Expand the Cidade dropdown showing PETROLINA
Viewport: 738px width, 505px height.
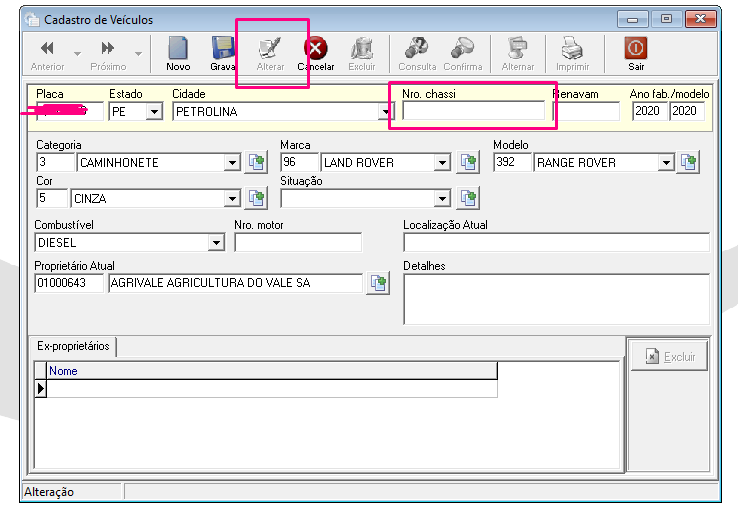tap(385, 112)
